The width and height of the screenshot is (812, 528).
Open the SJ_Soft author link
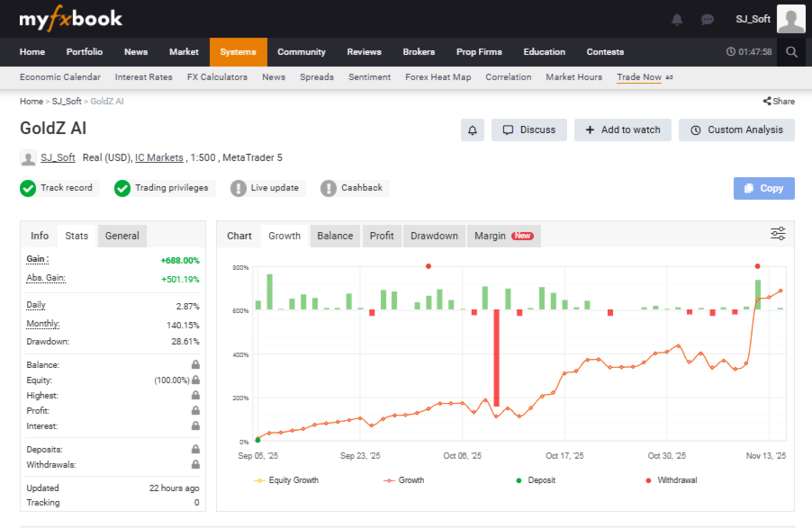pos(58,157)
